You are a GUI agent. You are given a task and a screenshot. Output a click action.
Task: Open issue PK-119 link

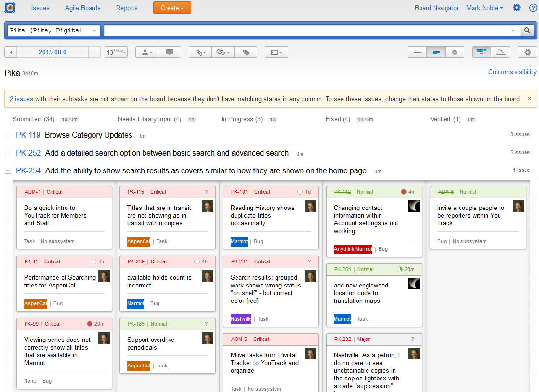(28, 135)
